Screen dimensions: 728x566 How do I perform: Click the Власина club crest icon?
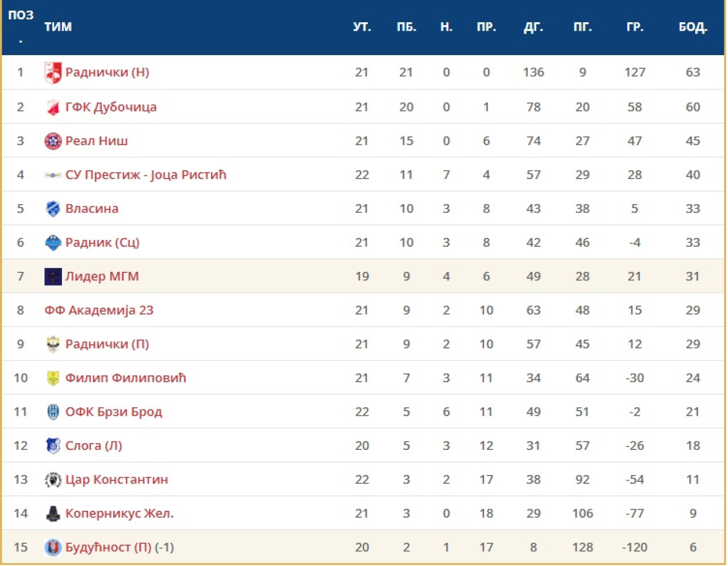tap(53, 209)
